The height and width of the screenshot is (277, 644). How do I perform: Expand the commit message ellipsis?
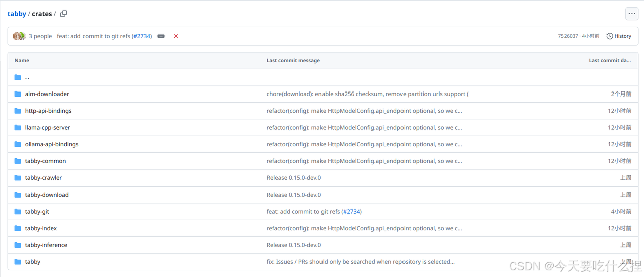click(x=161, y=36)
